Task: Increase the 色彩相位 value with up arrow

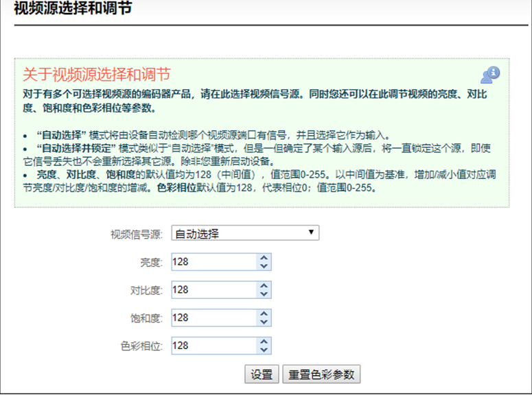Action: click(264, 342)
